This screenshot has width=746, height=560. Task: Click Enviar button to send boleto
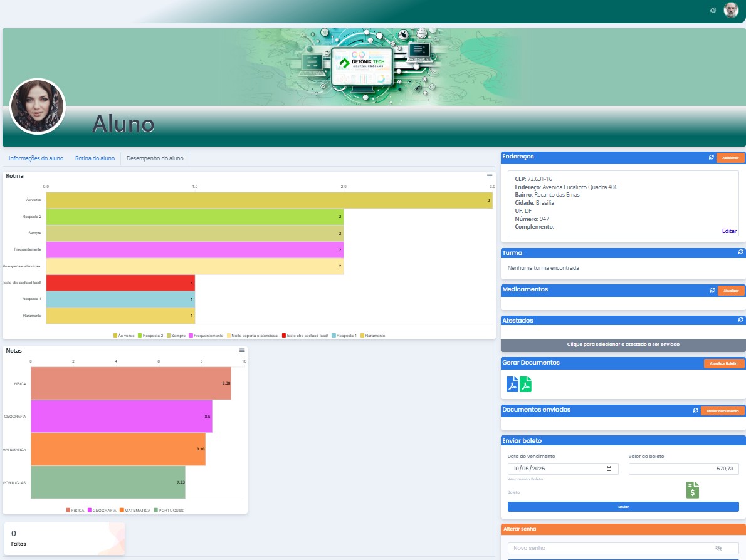click(623, 507)
